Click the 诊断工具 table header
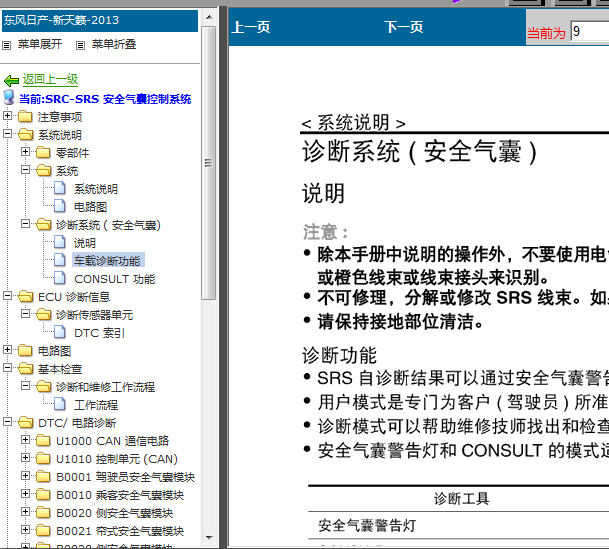The height and width of the screenshot is (549, 609). pyautogui.click(x=461, y=499)
